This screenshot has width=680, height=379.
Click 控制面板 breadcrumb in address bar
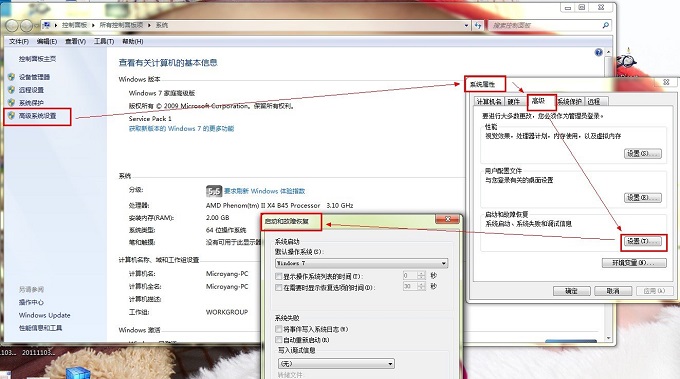(x=75, y=25)
